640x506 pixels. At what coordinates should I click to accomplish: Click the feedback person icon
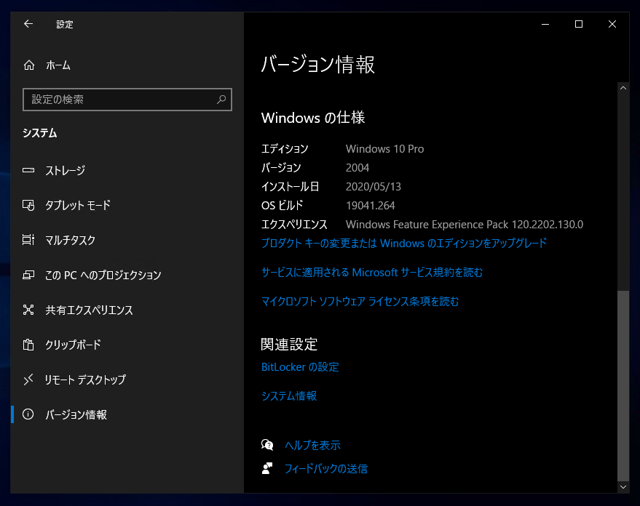click(267, 468)
